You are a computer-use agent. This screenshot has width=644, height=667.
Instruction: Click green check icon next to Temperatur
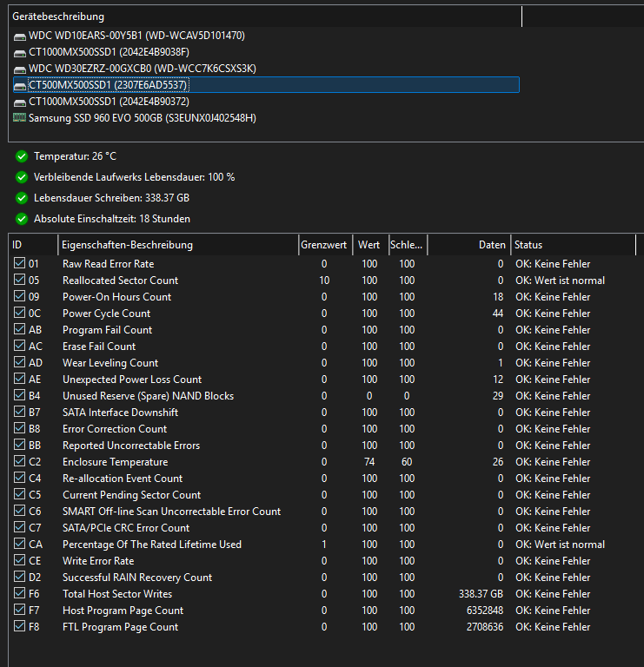[22, 156]
